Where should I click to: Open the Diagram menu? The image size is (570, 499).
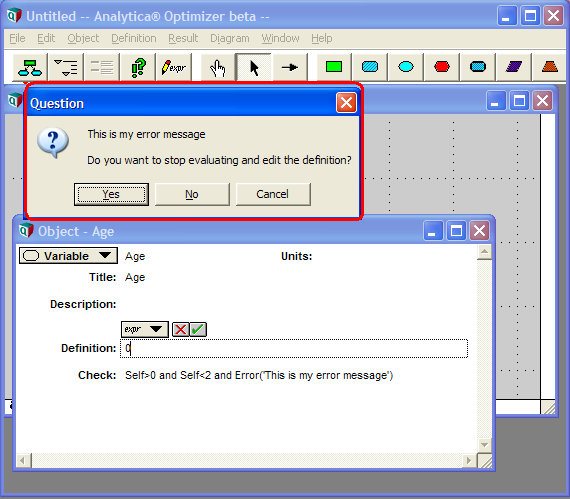pyautogui.click(x=230, y=38)
